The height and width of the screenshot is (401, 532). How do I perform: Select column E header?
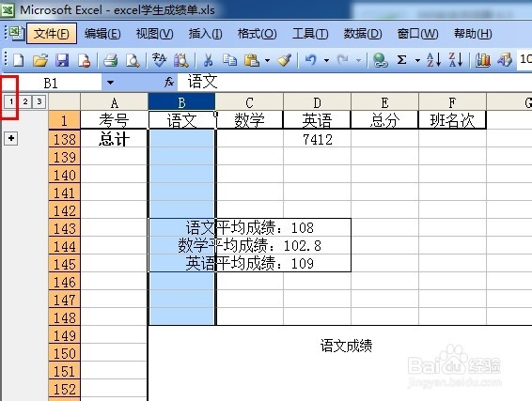coord(384,102)
